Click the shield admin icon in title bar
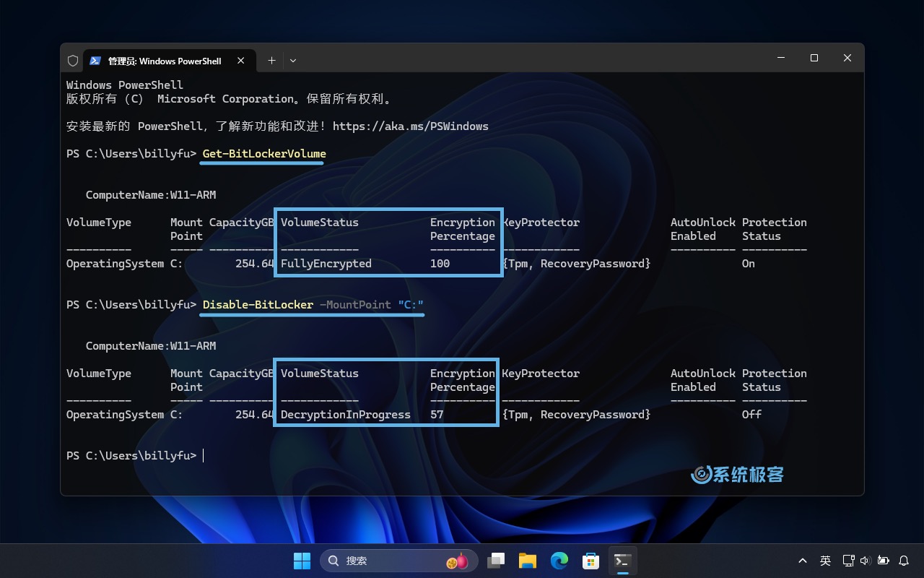 [72, 61]
